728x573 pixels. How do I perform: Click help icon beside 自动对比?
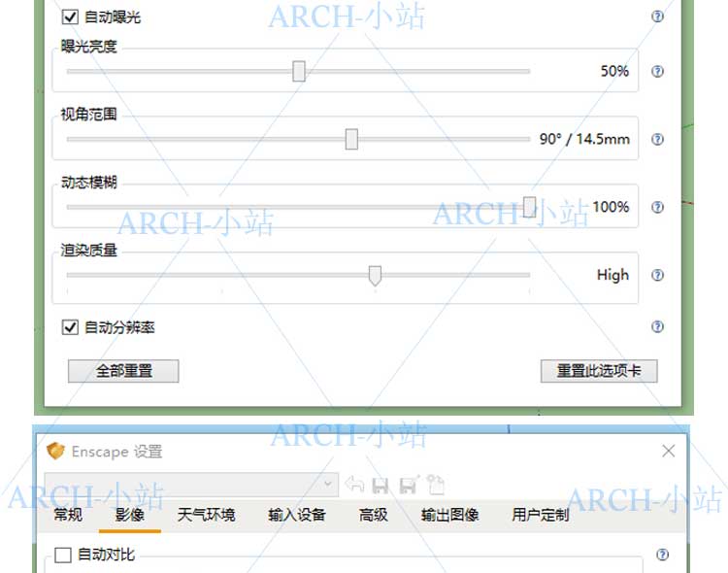coord(662,555)
